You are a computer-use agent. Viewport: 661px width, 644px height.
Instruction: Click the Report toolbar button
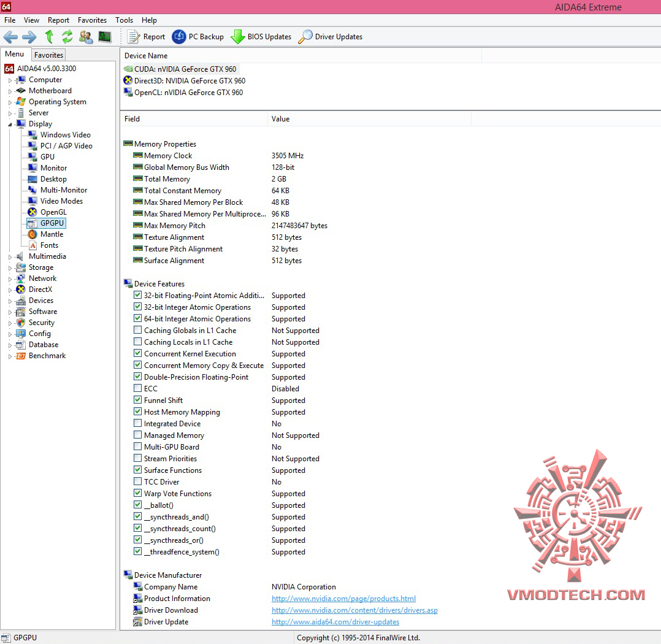[x=147, y=37]
